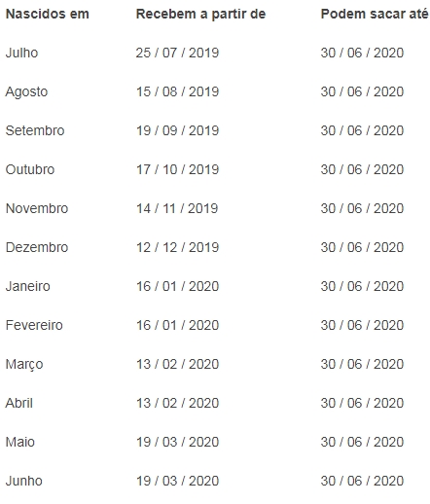Select the Novembro row label

pyautogui.click(x=37, y=208)
